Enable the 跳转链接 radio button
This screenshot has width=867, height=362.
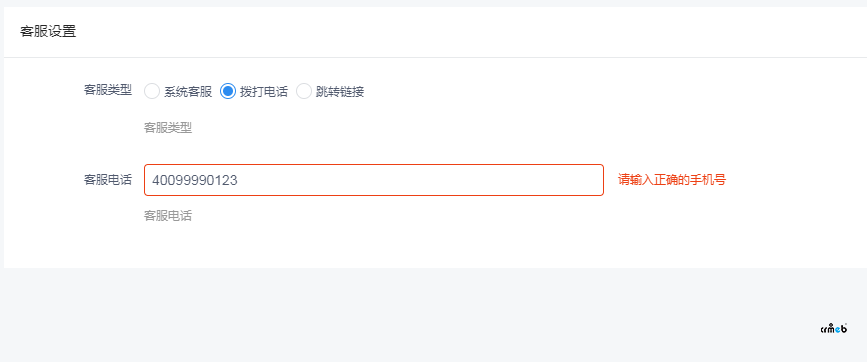(x=304, y=91)
